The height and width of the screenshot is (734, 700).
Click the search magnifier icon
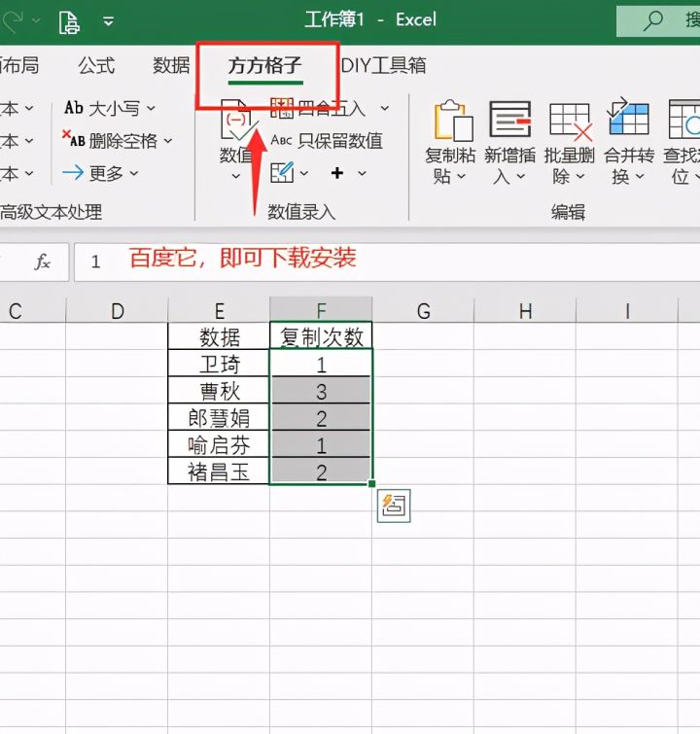point(652,20)
